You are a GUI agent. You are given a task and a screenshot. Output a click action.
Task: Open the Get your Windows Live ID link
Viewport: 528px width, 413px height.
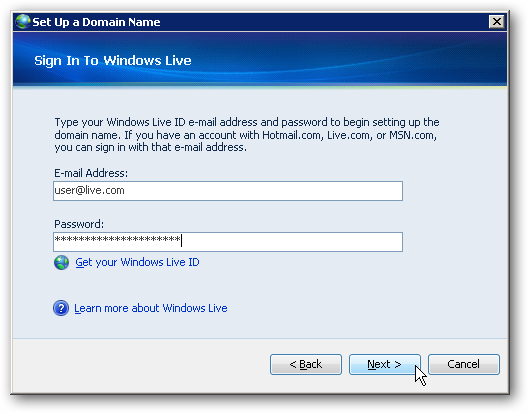coord(137,262)
